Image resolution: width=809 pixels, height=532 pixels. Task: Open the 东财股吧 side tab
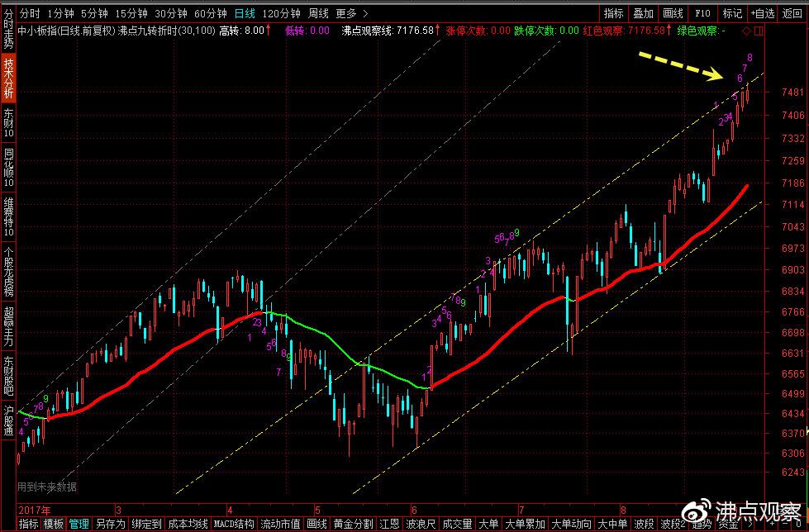click(x=8, y=376)
